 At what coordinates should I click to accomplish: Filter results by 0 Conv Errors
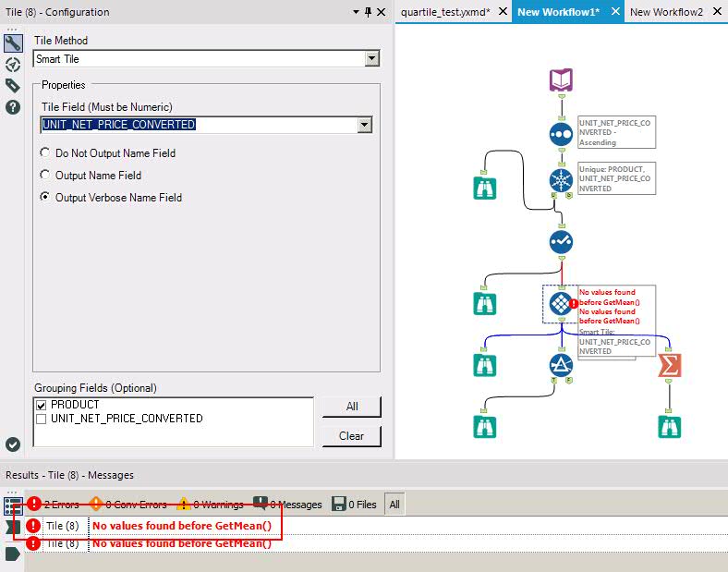(x=127, y=505)
